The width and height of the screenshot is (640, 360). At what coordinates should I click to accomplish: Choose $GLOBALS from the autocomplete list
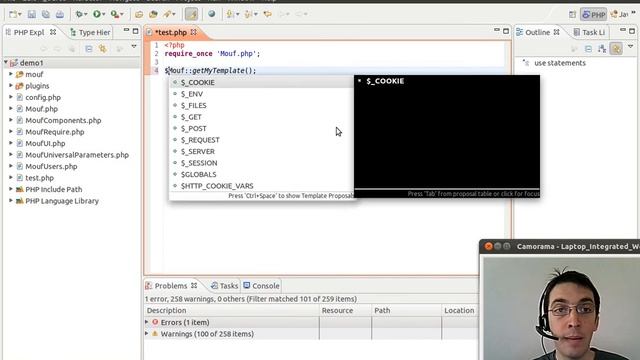click(261, 174)
